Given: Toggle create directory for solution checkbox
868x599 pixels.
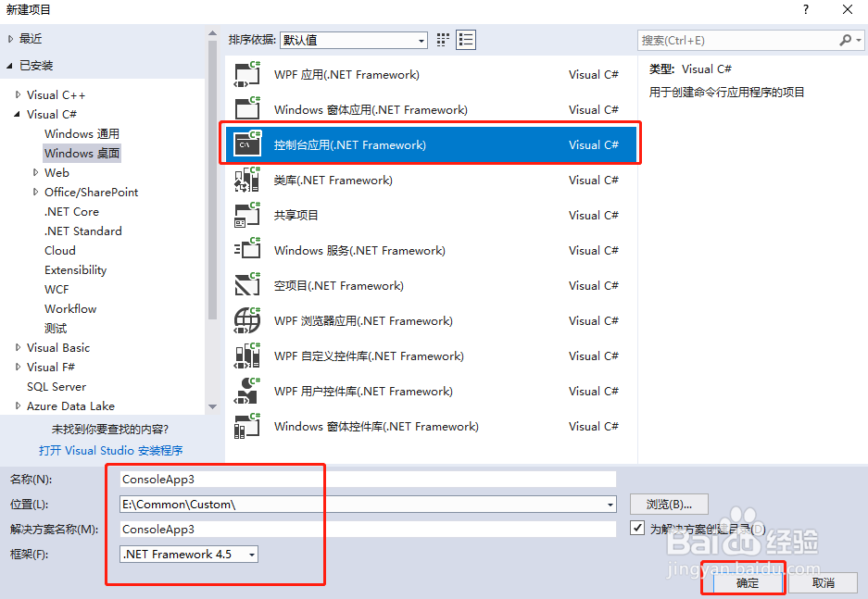Looking at the screenshot, I should click(637, 529).
